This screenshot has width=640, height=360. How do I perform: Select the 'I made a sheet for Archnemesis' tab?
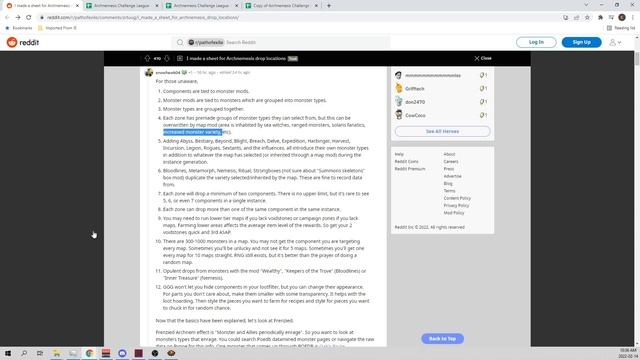tap(42, 6)
